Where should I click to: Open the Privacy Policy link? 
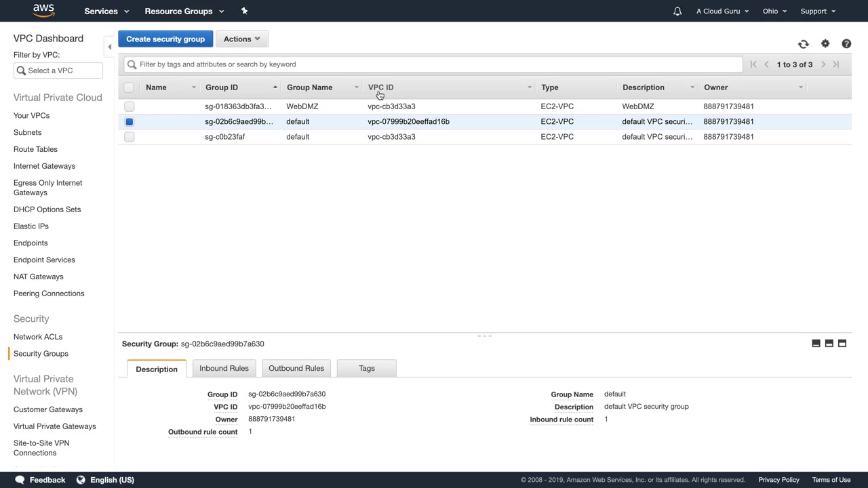(778, 480)
